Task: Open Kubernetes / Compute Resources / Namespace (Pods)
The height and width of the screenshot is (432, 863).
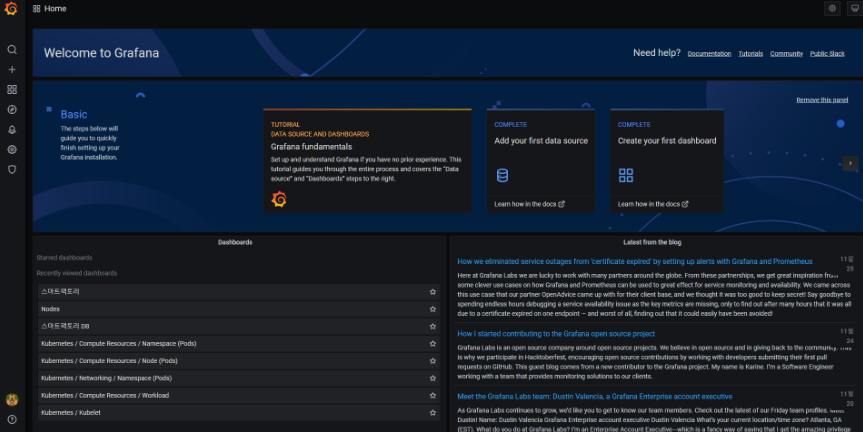Action: pyautogui.click(x=238, y=343)
